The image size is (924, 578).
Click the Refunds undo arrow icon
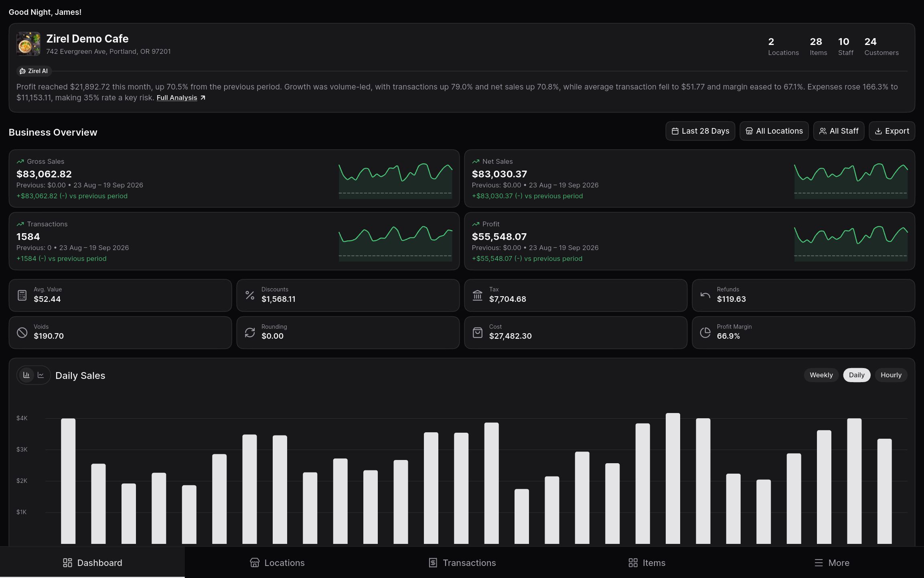point(705,295)
